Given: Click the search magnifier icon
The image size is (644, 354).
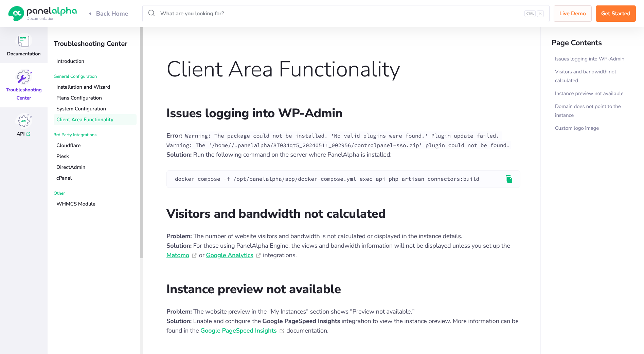Looking at the screenshot, I should [151, 13].
